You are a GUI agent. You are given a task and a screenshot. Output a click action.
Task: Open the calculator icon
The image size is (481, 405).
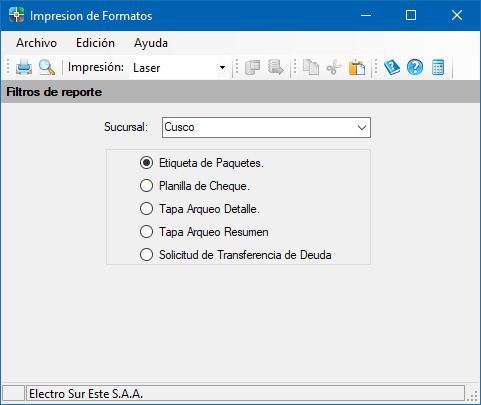[438, 67]
